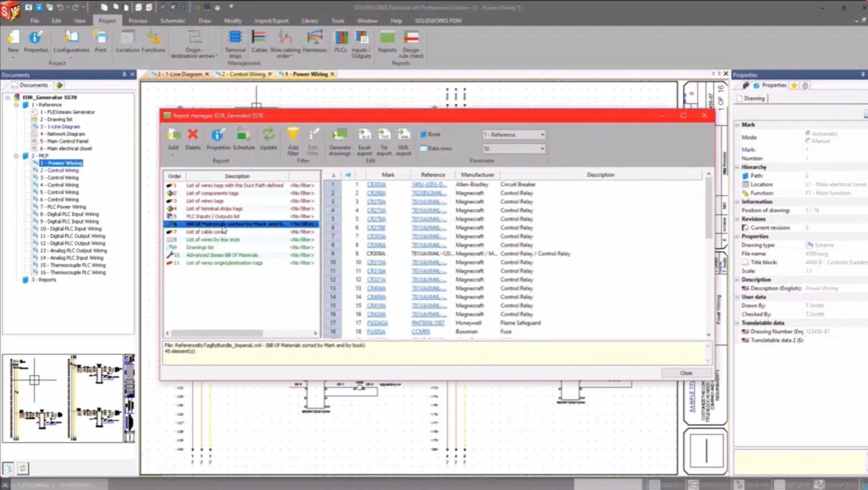The image size is (868, 490).
Task: Select 'List of components tags' report
Action: coord(242,193)
